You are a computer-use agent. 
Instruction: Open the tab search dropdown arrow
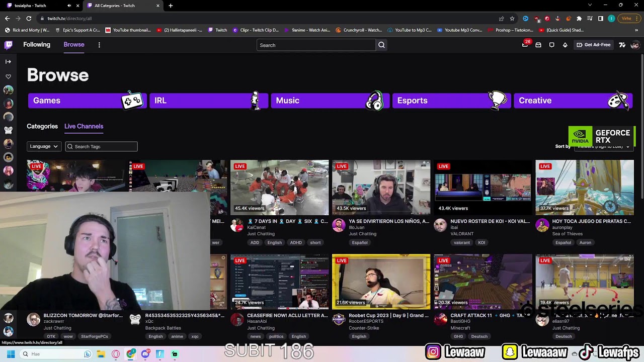coord(590,5)
